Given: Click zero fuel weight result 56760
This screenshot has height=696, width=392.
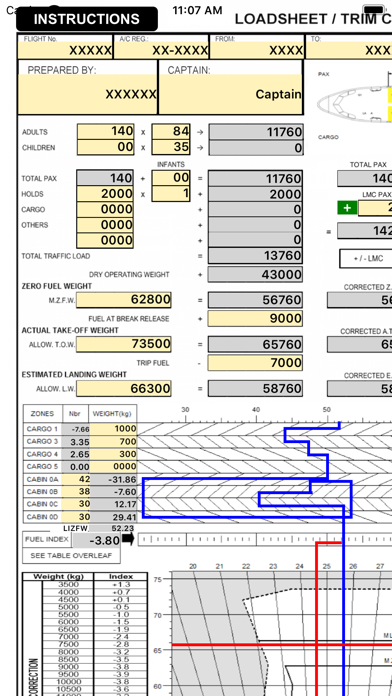Looking at the screenshot, I should (x=255, y=300).
